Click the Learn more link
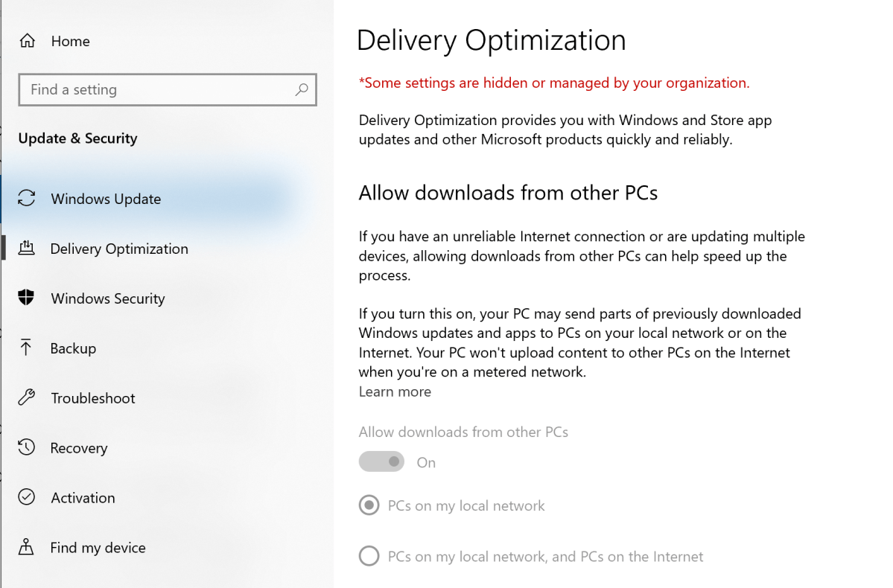The width and height of the screenshot is (893, 588). (395, 392)
